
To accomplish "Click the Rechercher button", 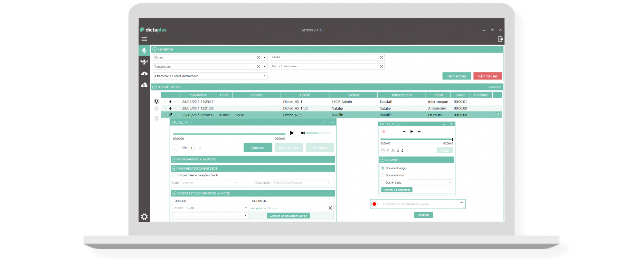I will coord(456,76).
